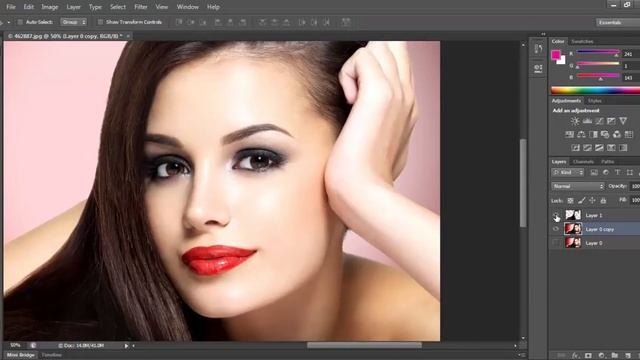Filter layers by shape layers
Viewport: 640px width, 360px height.
(x=629, y=173)
